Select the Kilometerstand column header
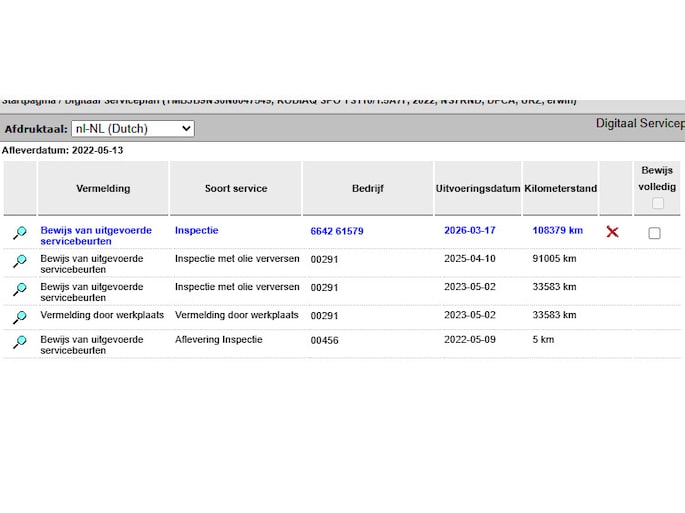 point(560,188)
